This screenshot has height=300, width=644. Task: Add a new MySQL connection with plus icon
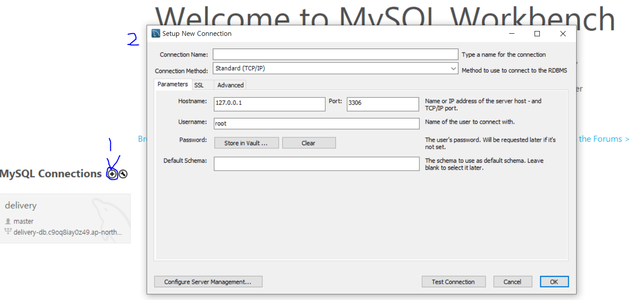click(113, 174)
